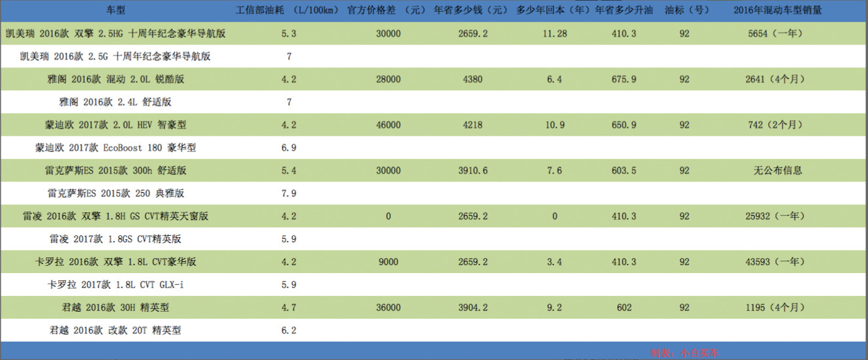Select the price difference 28000 cell
Viewport: 868px width, 360px height.
(x=388, y=79)
